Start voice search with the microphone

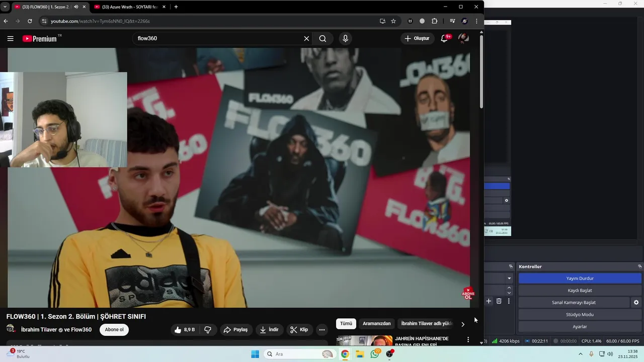[x=345, y=39]
